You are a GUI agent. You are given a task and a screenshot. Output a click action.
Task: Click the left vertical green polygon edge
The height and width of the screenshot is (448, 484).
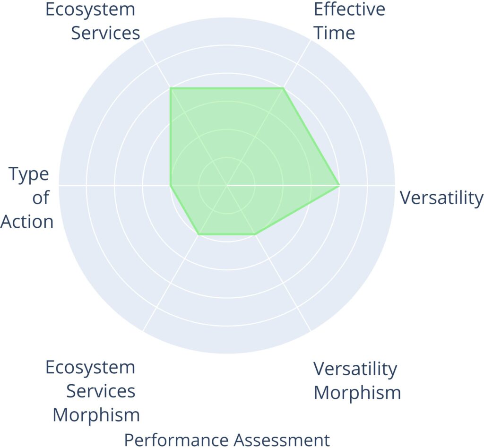(x=171, y=137)
